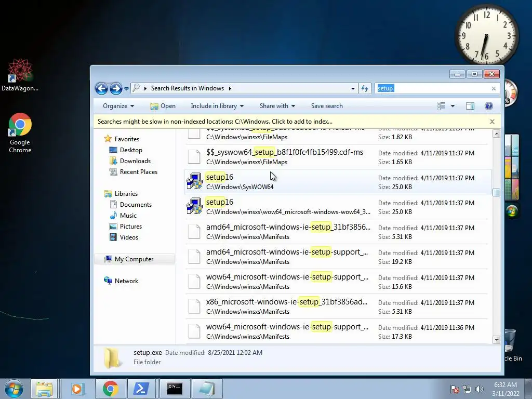Open the Pictures library
This screenshot has height=399, width=532.
[x=130, y=226]
